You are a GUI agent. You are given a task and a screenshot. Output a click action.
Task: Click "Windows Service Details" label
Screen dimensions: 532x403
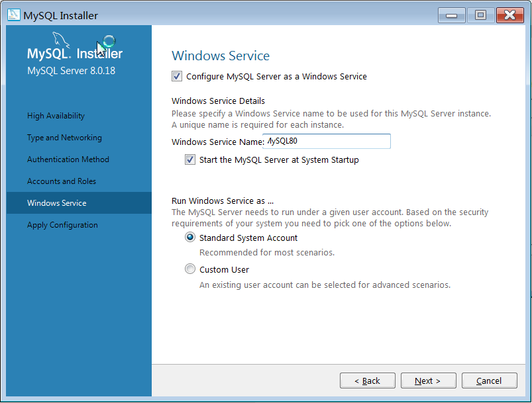pos(218,101)
